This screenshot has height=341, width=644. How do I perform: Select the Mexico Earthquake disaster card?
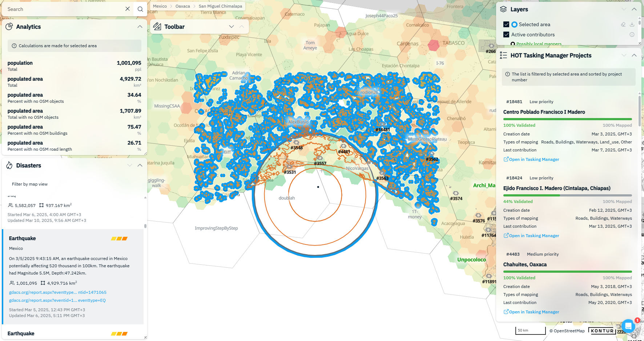tap(73, 277)
